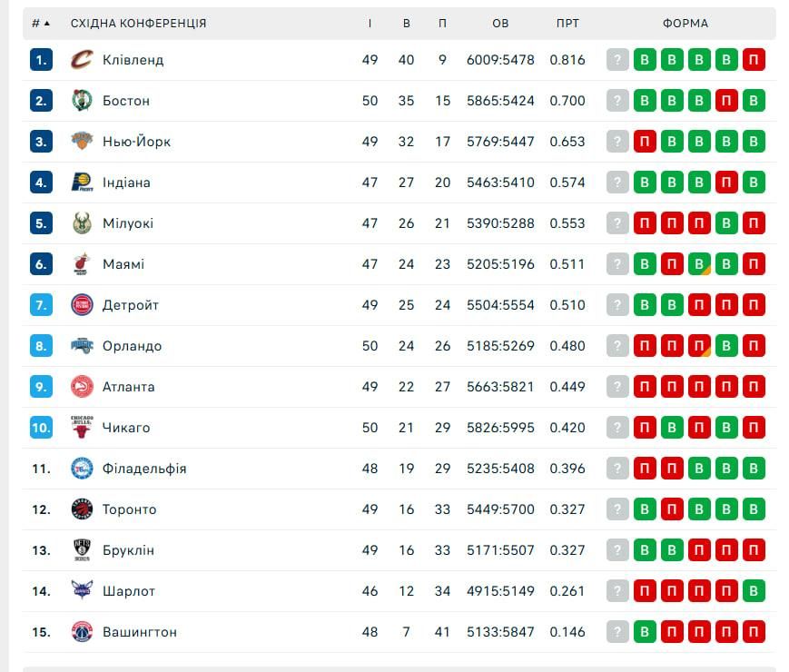789x672 pixels.
Task: Click the Detroit Pistons logo
Action: [82, 305]
